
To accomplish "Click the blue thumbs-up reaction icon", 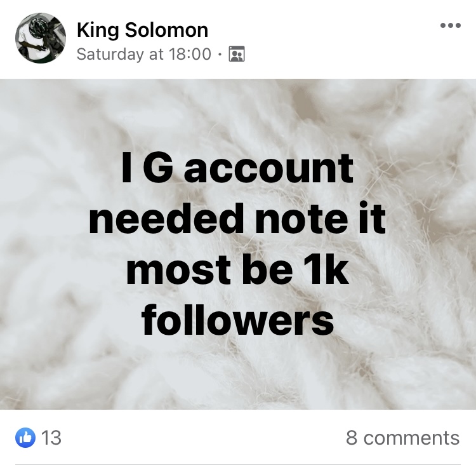I will pyautogui.click(x=25, y=437).
